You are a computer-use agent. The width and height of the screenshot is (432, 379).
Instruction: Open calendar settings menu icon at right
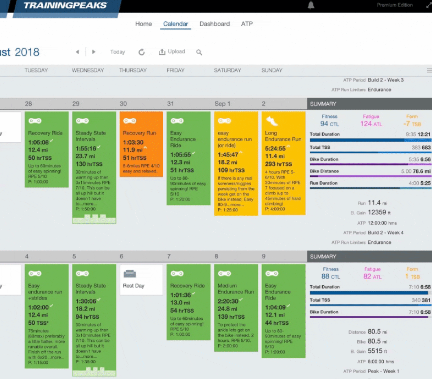429,70
